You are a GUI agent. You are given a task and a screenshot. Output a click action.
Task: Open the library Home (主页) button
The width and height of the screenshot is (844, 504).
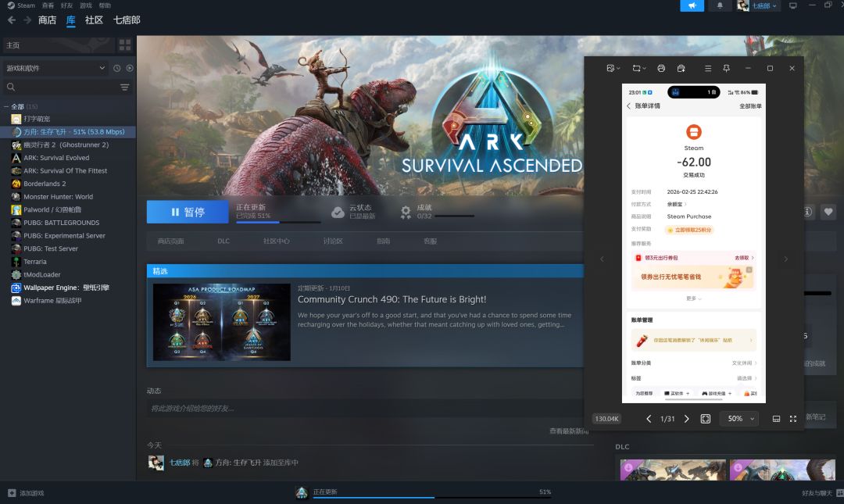coord(58,45)
